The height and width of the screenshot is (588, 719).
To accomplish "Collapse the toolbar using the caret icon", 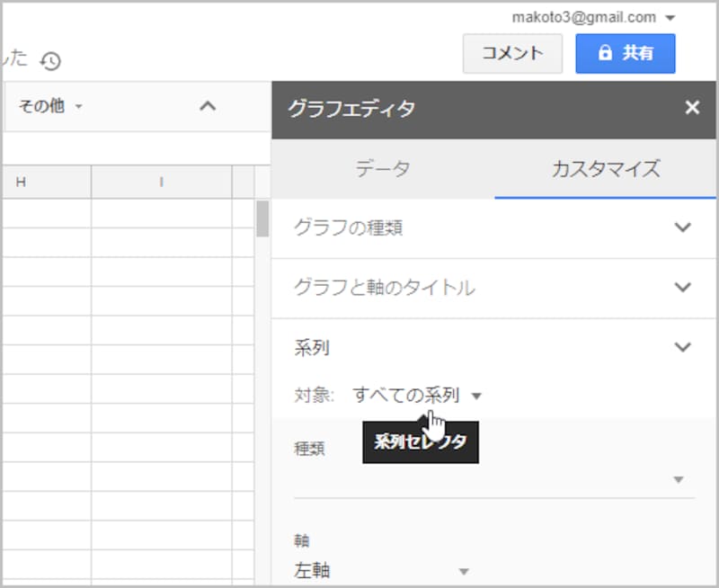I will click(x=209, y=106).
